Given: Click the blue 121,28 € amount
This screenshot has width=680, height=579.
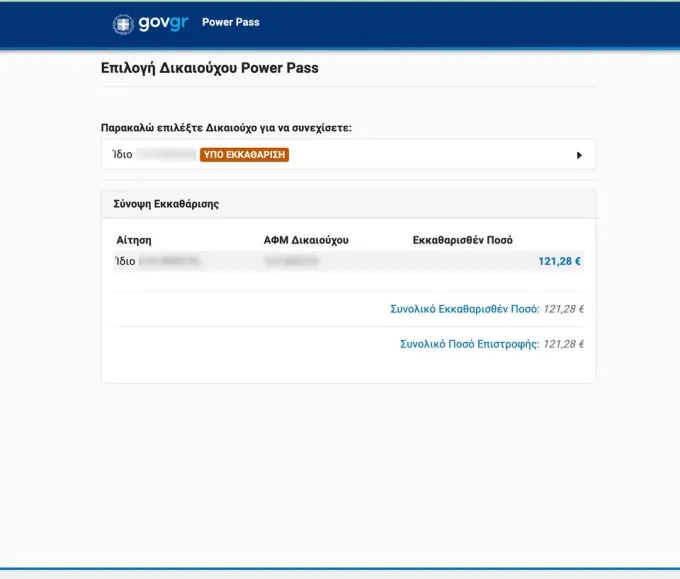Looking at the screenshot, I should pyautogui.click(x=559, y=261).
